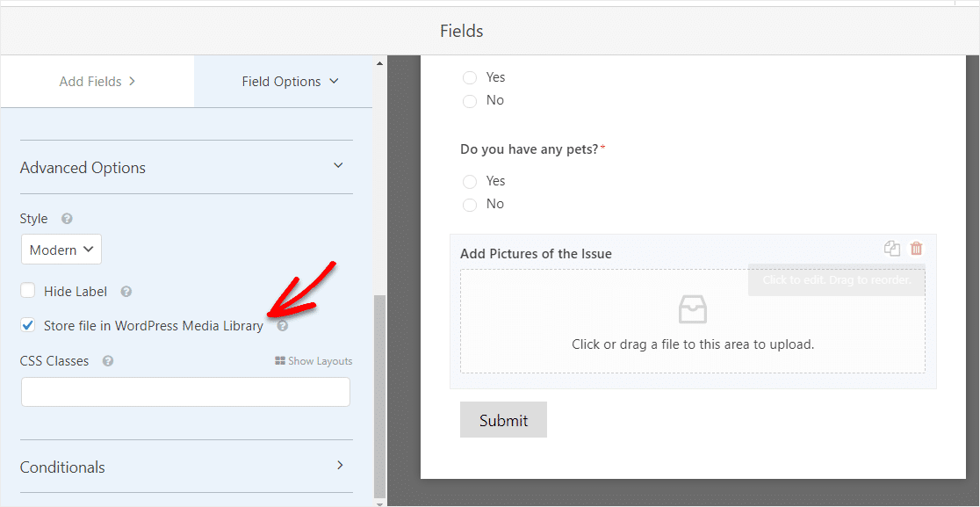Switch to the Add Fields tab
980x507 pixels.
tap(97, 81)
